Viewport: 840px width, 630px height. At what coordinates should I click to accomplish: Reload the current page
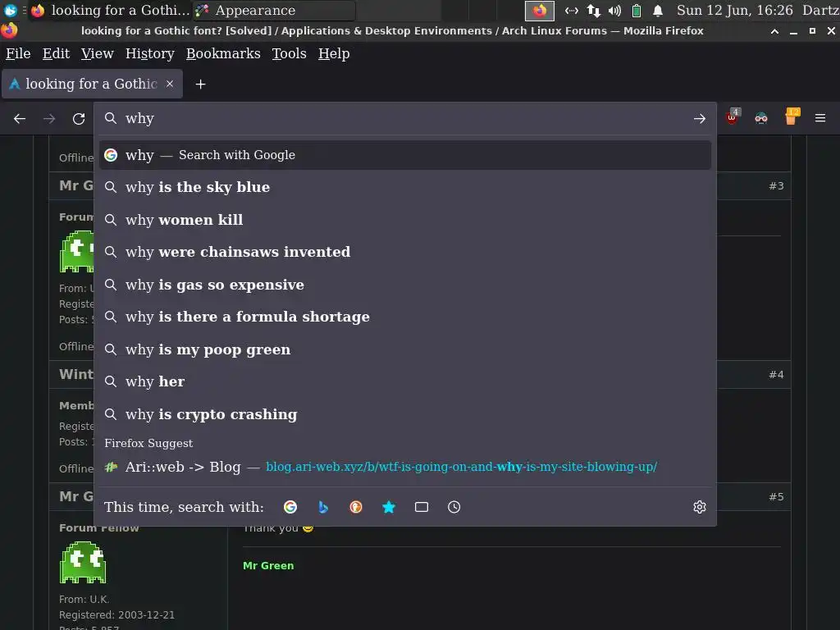[x=79, y=118]
